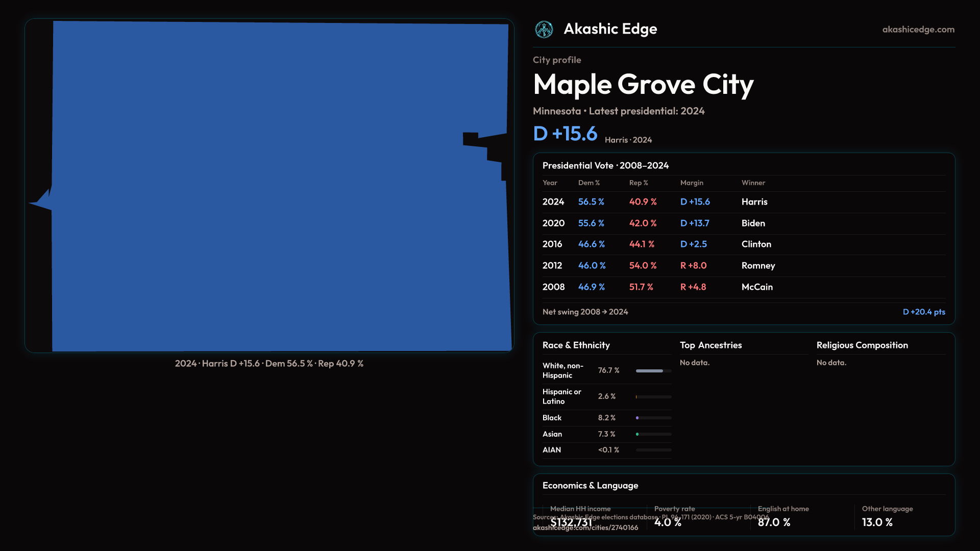Click the White non-Hispanic percentage bar
980x551 pixels.
tap(649, 371)
